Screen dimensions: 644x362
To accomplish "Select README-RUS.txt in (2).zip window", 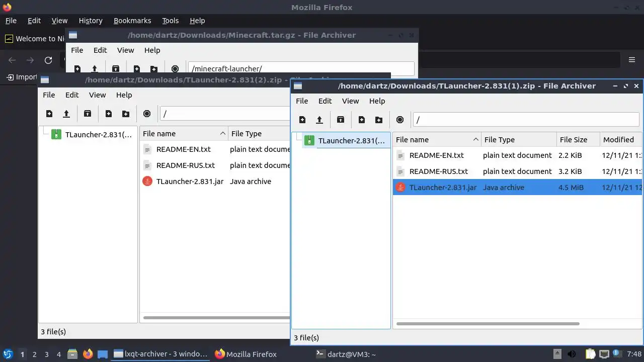I will tap(186, 165).
